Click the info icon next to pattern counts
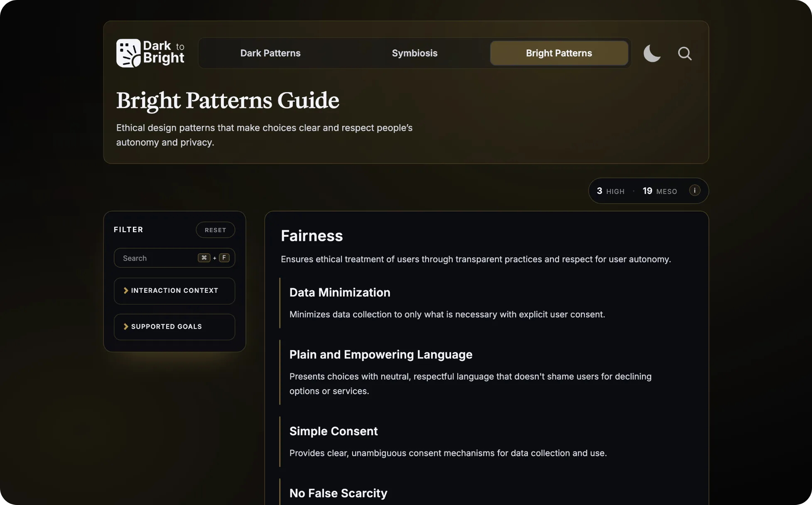This screenshot has height=505, width=812. 694,191
